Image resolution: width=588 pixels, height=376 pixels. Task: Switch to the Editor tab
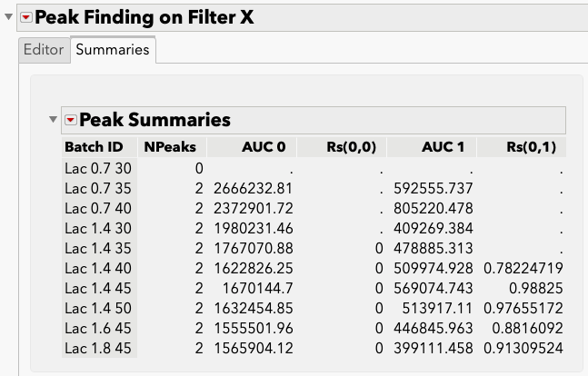(44, 50)
